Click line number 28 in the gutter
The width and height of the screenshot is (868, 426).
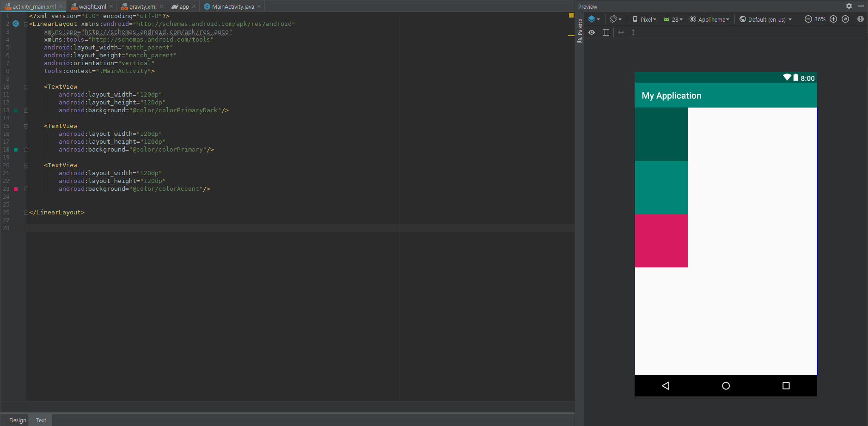pos(6,228)
